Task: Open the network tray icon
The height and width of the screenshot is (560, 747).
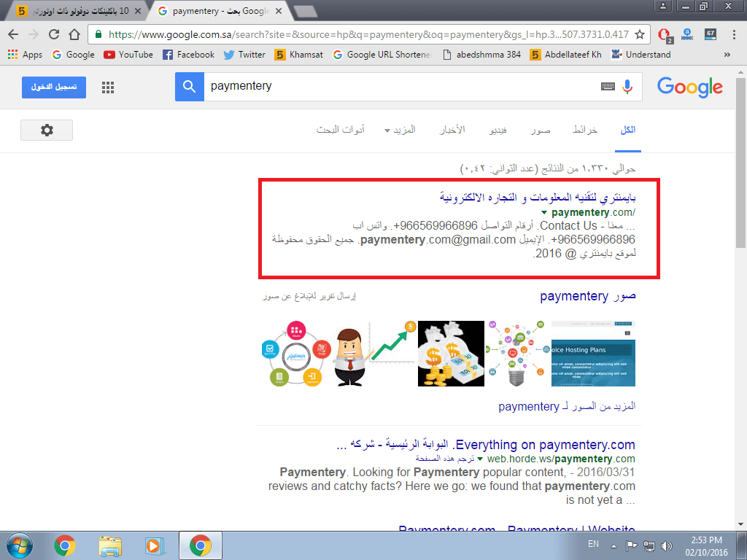Action: click(x=649, y=545)
